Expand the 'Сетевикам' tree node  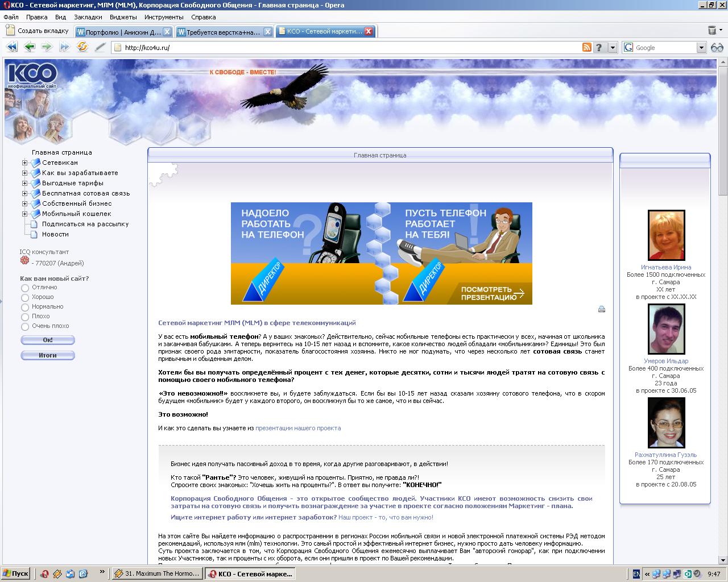(24, 163)
